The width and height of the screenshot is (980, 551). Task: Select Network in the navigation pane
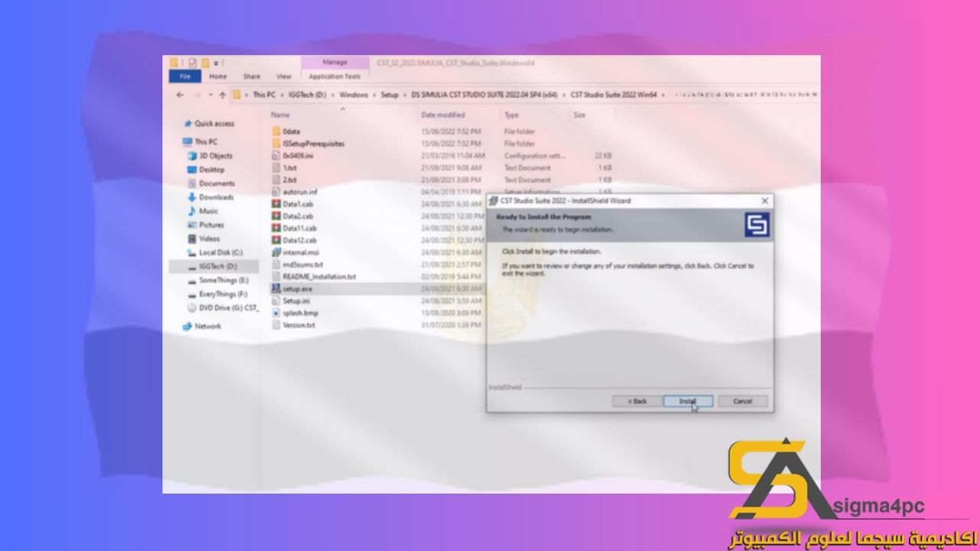207,326
